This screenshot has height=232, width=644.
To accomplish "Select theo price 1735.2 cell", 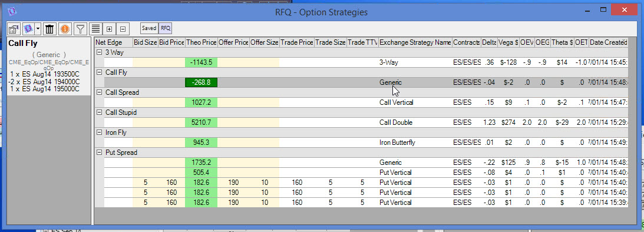I will pos(202,163).
